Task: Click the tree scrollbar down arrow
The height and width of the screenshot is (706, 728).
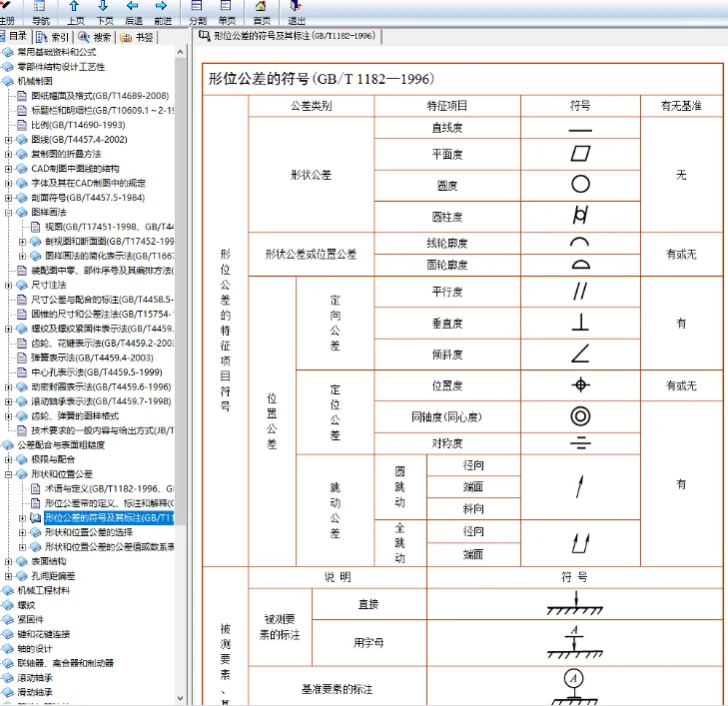Action: pyautogui.click(x=180, y=698)
